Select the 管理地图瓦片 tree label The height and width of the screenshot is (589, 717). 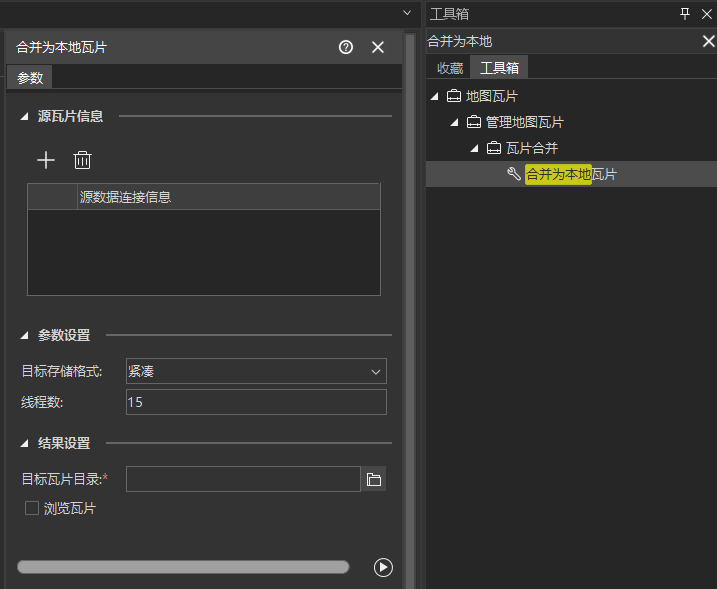coord(524,122)
